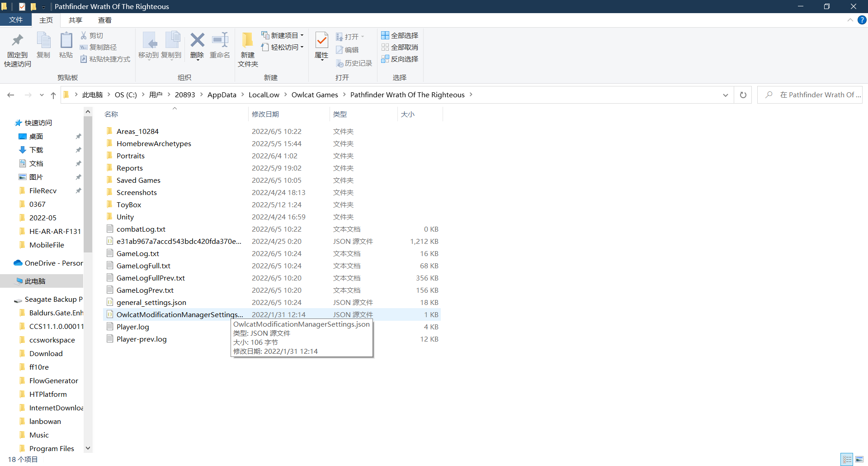Open the 新建项目 dropdown
The image size is (868, 466).
tap(283, 35)
